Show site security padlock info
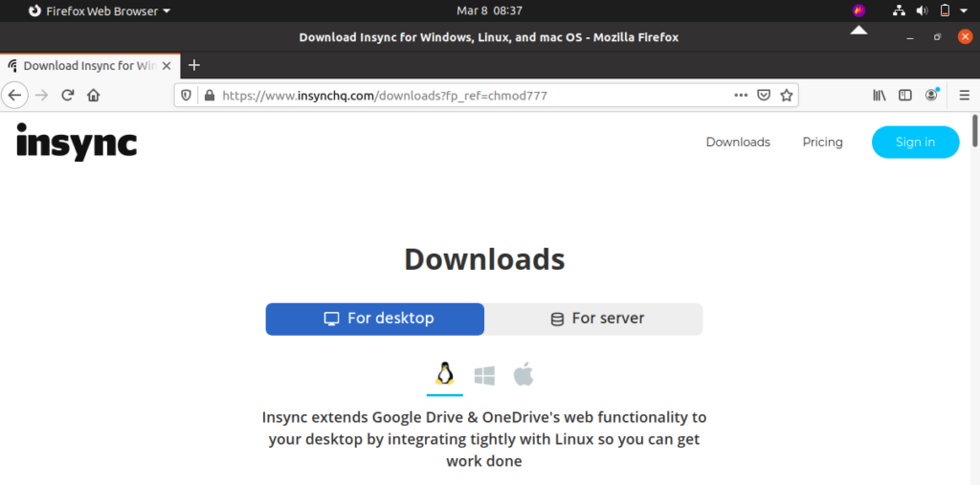This screenshot has width=980, height=485. point(210,96)
